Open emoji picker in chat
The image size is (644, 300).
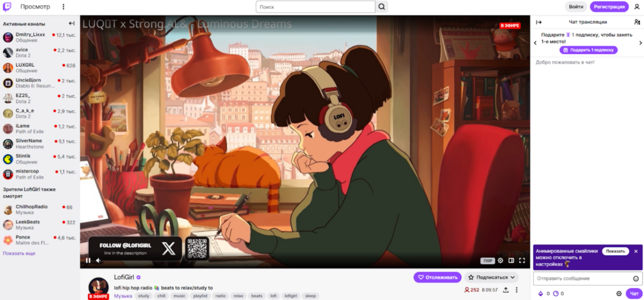tap(636, 279)
